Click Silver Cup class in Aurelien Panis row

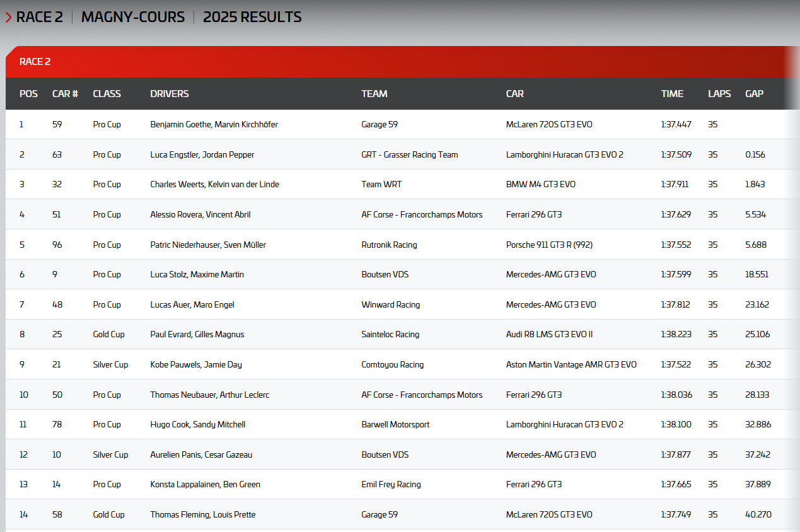[x=110, y=455]
